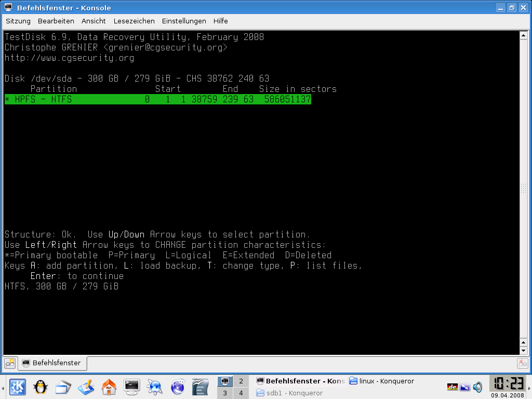This screenshot has height=399, width=532.
Task: Close the Konsole window
Action: 524,8
